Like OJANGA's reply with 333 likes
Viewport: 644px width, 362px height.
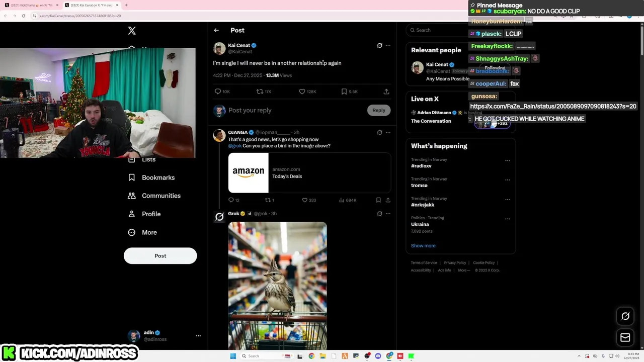click(308, 200)
